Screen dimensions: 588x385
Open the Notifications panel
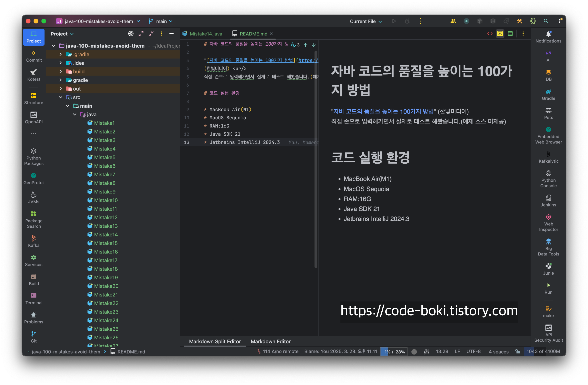548,37
